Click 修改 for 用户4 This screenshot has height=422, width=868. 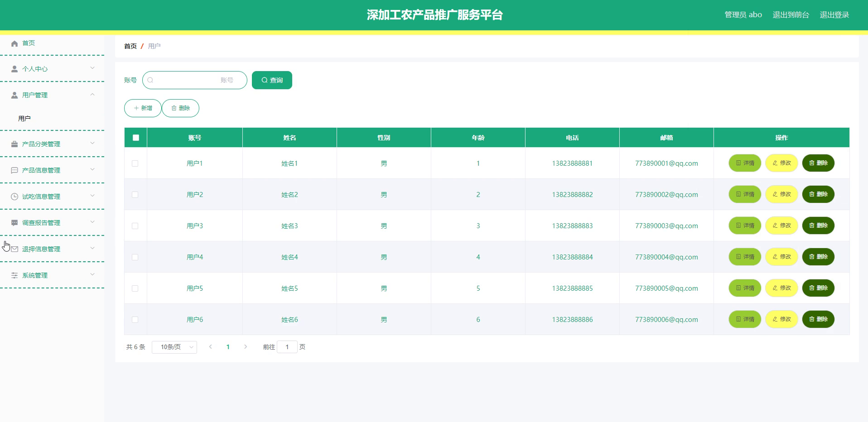781,257
